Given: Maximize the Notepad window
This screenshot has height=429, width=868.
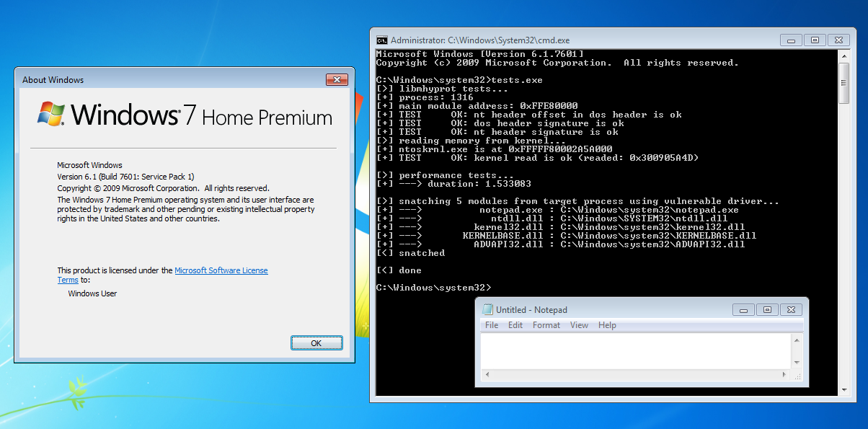Looking at the screenshot, I should coord(767,309).
